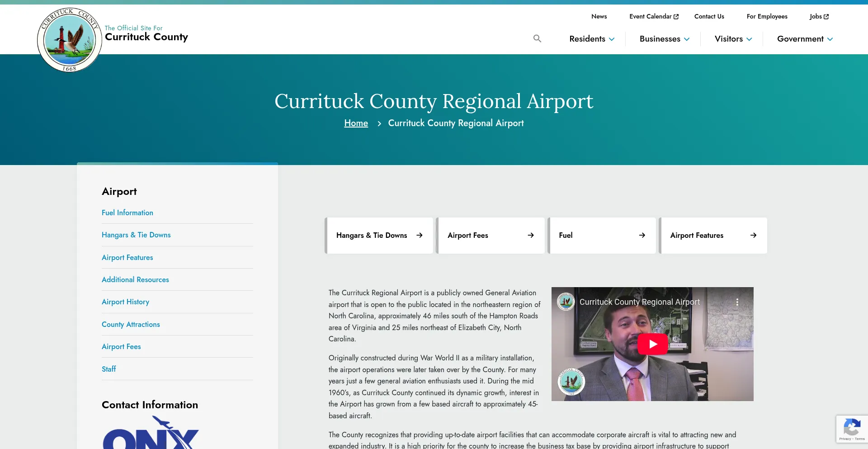The width and height of the screenshot is (868, 449).
Task: Open County Attractions sidebar link
Action: (x=131, y=324)
